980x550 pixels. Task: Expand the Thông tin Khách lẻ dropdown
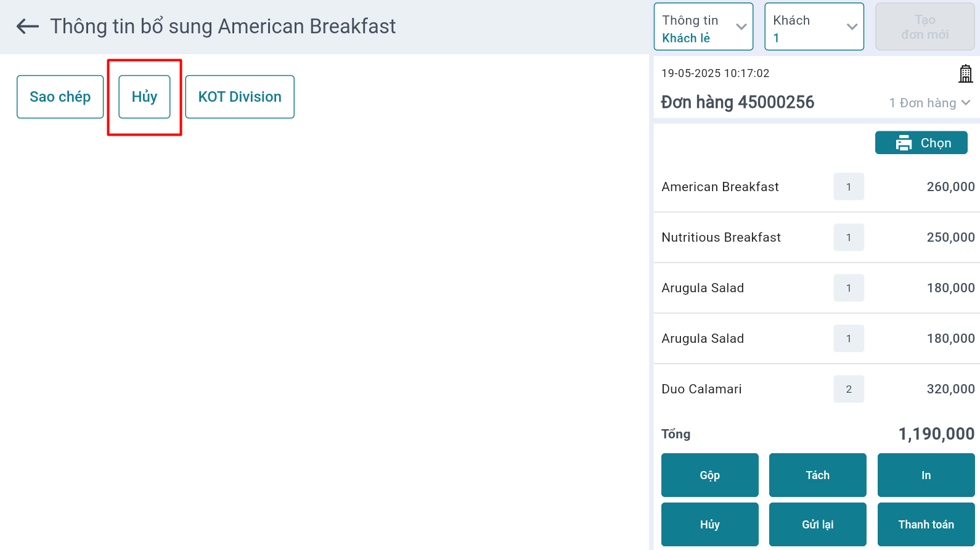(x=703, y=27)
